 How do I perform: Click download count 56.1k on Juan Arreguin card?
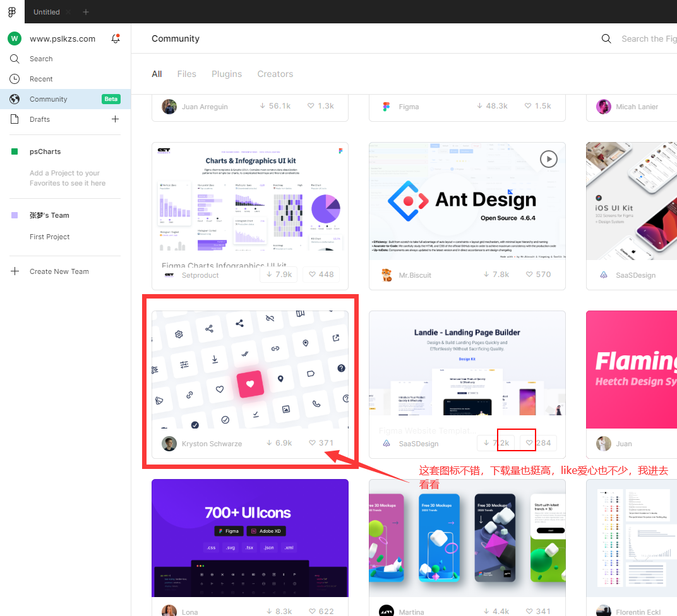pos(275,105)
